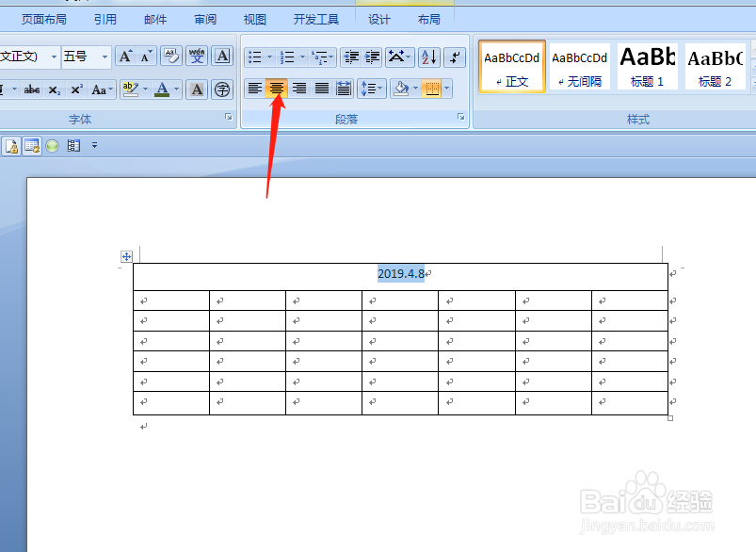Click the table-sheet icon in toolbar
Viewport: 756px width, 552px height.
pyautogui.click(x=32, y=146)
